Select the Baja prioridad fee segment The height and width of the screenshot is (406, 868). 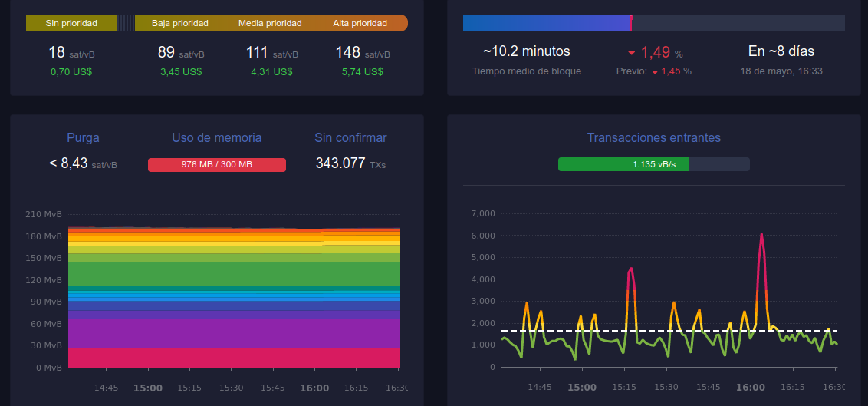tap(180, 23)
